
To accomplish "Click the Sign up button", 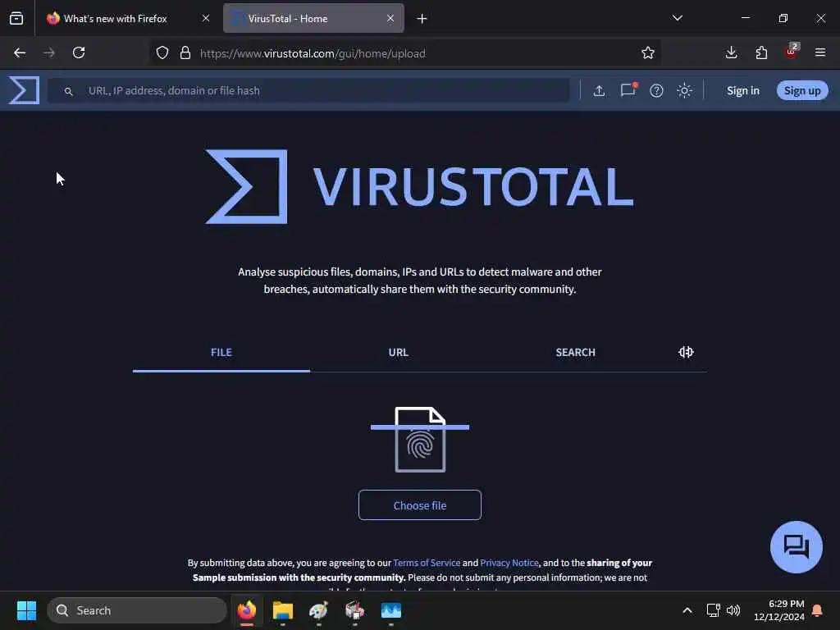I will click(802, 90).
